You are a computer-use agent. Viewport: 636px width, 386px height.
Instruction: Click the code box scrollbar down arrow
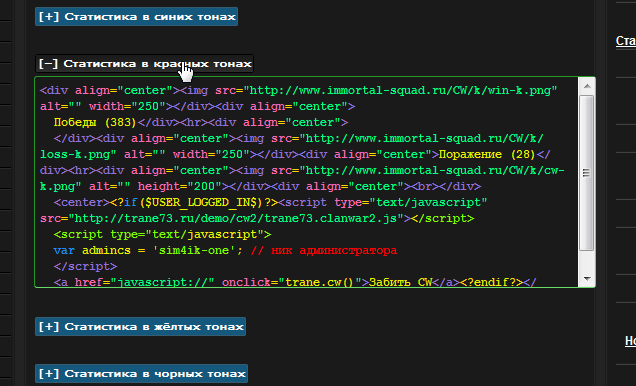(587, 279)
